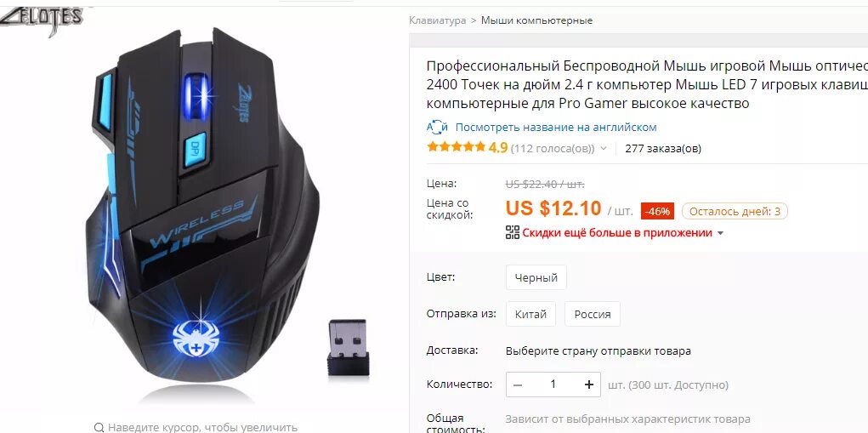Click Посмотреть название на английском link
The width and height of the screenshot is (868, 433).
556,128
